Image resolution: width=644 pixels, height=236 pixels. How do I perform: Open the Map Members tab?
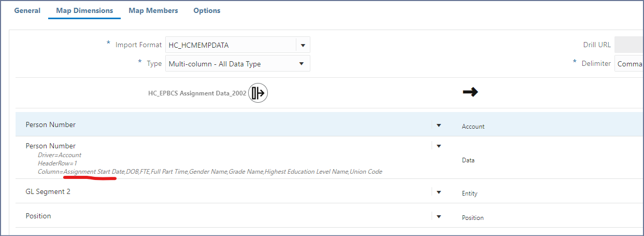click(153, 10)
